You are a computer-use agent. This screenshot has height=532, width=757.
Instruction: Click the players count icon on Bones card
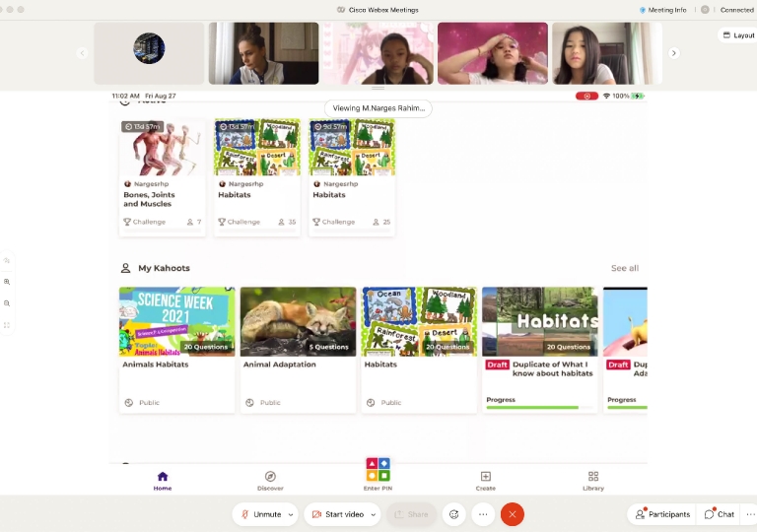[190, 222]
